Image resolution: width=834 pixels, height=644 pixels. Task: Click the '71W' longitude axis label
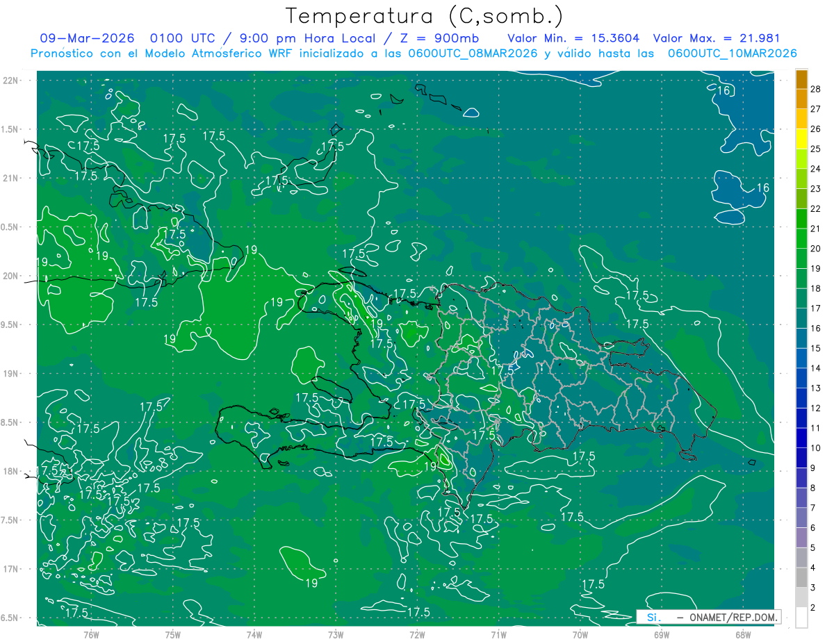pyautogui.click(x=498, y=634)
